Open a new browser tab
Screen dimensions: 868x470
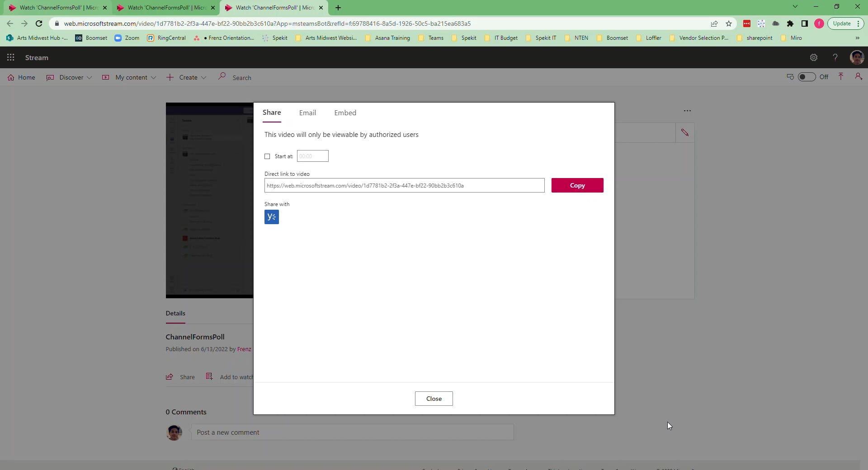(338, 8)
